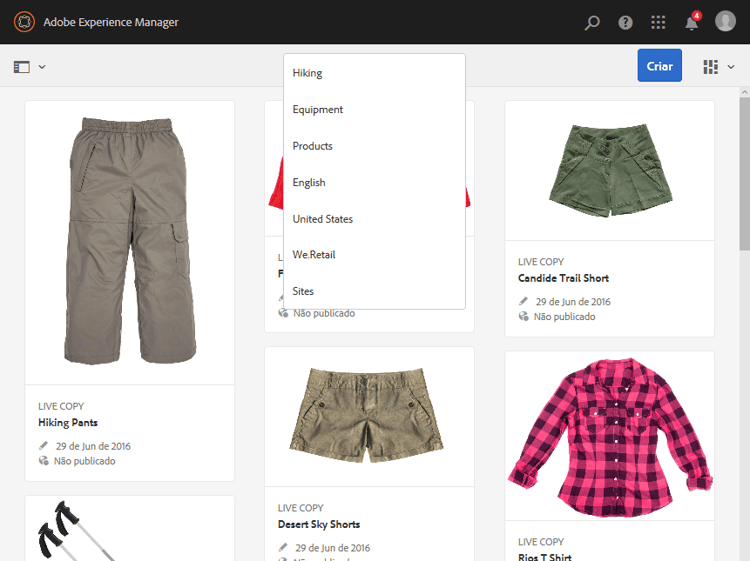This screenshot has height=561, width=750.
Task: Switch view using card view icon
Action: tap(710, 67)
